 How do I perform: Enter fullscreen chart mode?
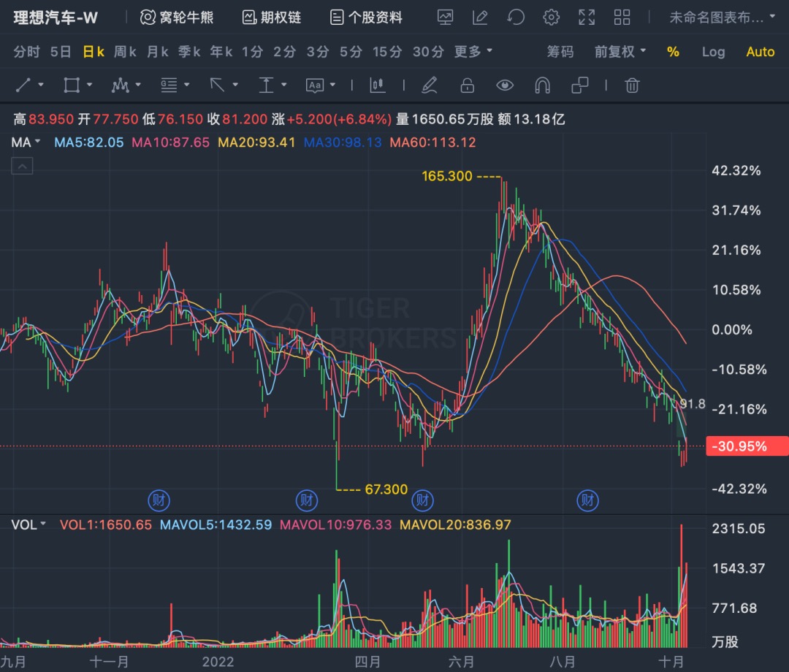pyautogui.click(x=586, y=17)
